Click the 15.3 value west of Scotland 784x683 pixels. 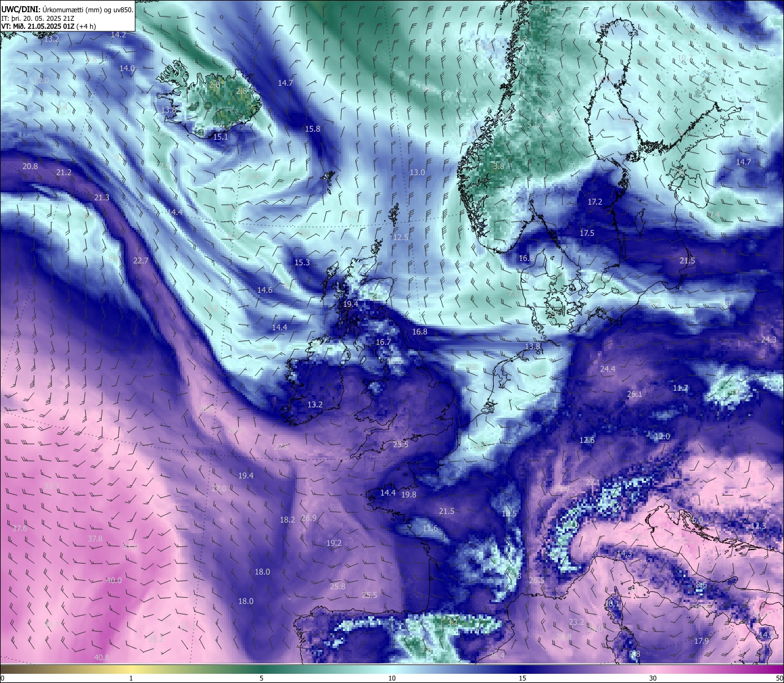[x=302, y=262]
